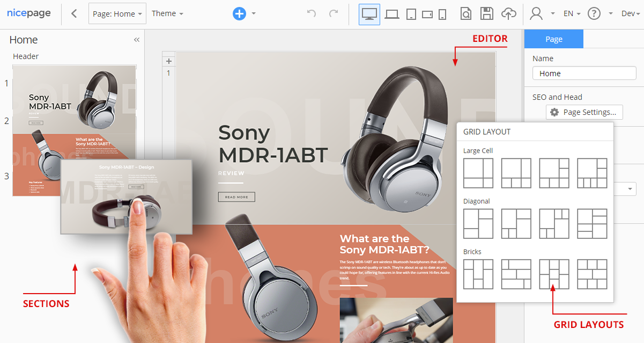This screenshot has width=644, height=343.
Task: Choose second Bricks grid layout
Action: click(516, 274)
